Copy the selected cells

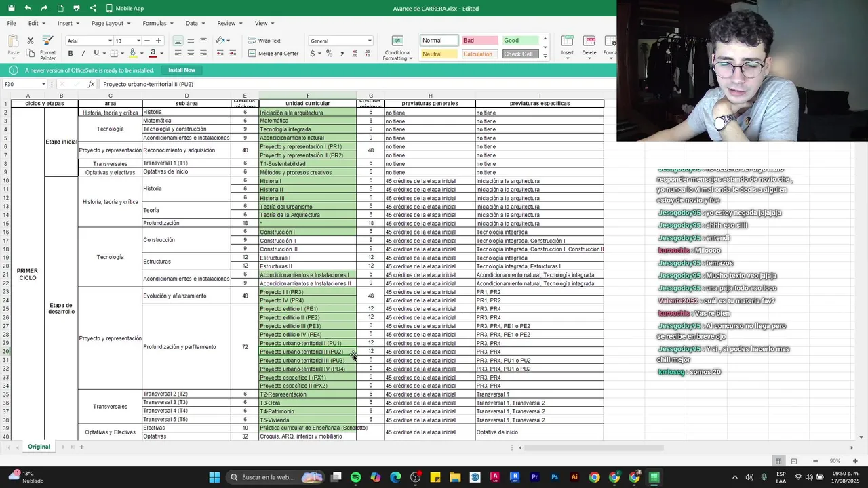coord(31,53)
